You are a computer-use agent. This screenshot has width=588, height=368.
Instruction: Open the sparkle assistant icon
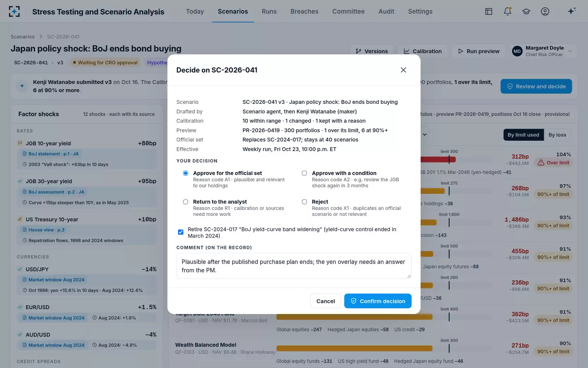click(572, 11)
